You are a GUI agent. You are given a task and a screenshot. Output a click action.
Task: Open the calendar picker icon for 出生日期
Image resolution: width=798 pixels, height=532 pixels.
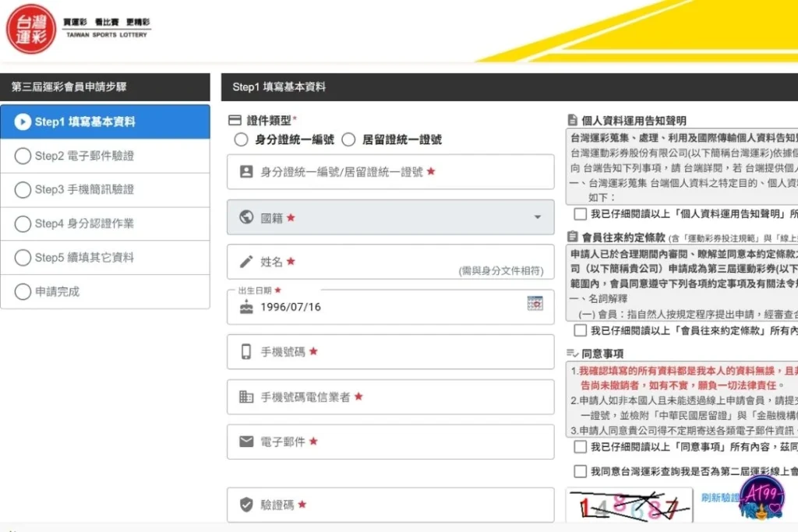(x=535, y=304)
